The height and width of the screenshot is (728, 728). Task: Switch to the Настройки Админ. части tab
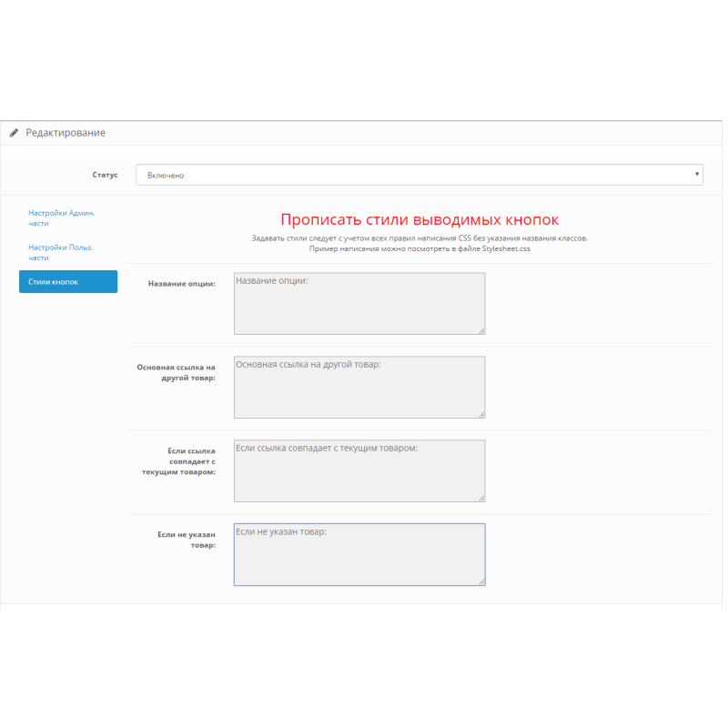click(61, 217)
